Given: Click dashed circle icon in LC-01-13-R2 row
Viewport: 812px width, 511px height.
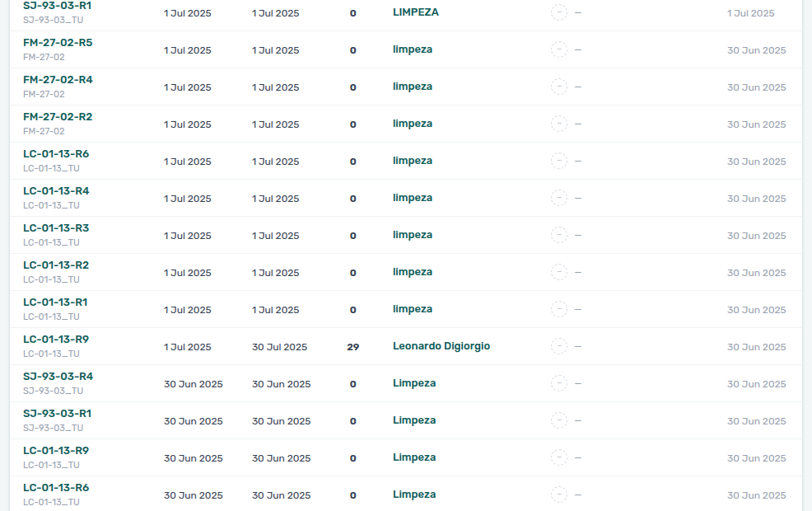Looking at the screenshot, I should (x=559, y=272).
